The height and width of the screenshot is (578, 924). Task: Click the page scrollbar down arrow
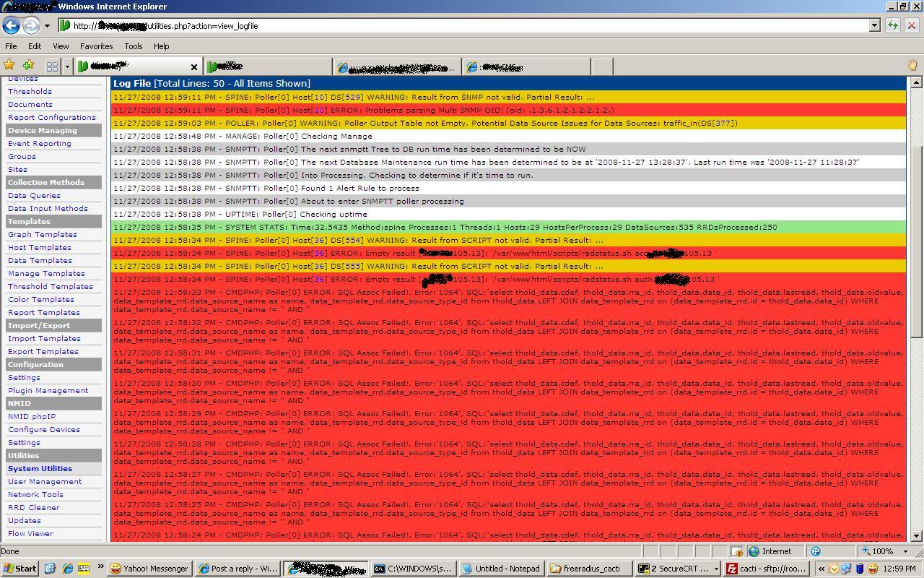pyautogui.click(x=917, y=536)
